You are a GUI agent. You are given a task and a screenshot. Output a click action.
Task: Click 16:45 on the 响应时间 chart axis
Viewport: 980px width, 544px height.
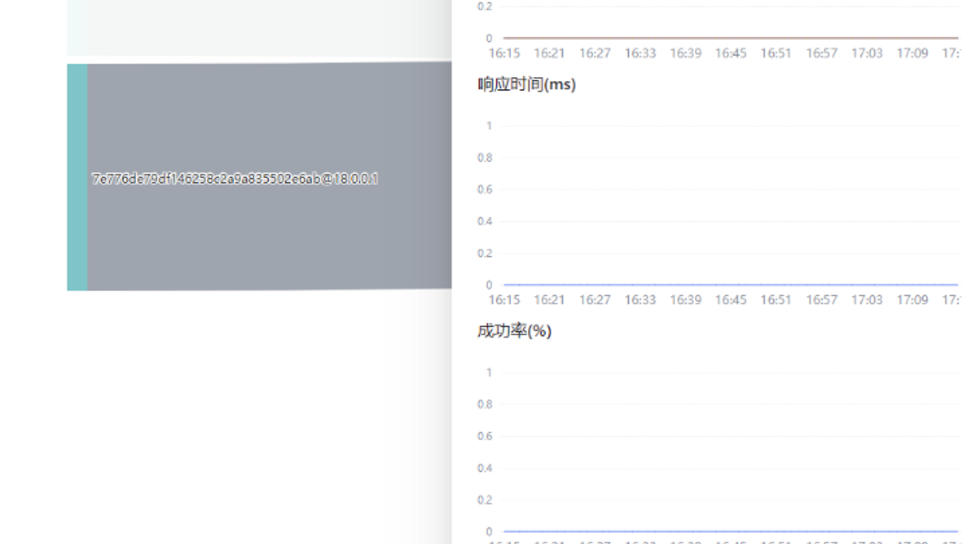click(731, 300)
